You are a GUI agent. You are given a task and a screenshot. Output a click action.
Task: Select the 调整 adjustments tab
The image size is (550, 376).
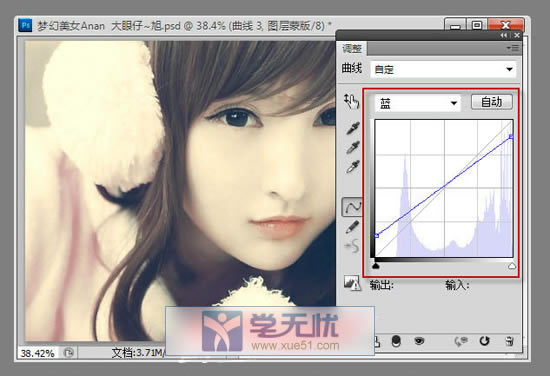pyautogui.click(x=352, y=49)
